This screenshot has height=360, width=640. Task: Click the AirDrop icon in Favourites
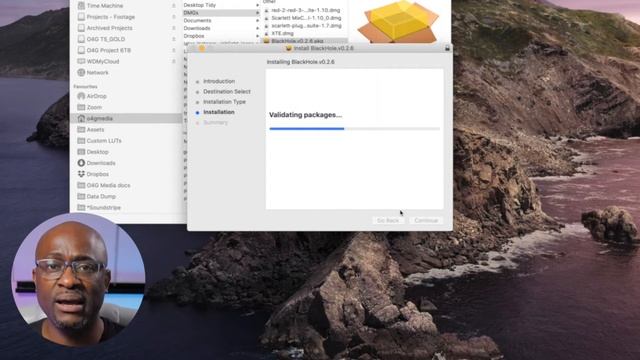point(81,96)
